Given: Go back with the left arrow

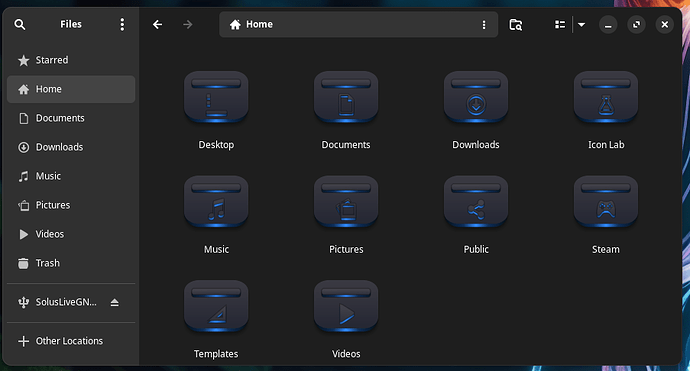Looking at the screenshot, I should (x=158, y=25).
